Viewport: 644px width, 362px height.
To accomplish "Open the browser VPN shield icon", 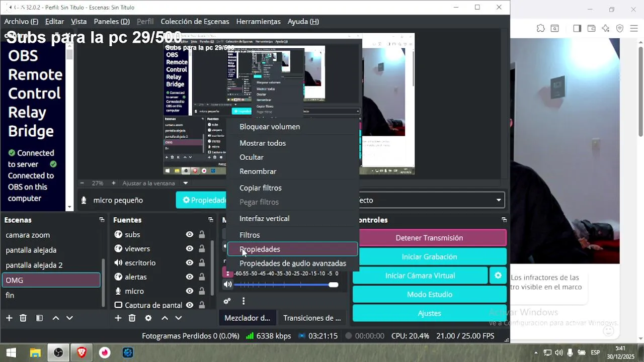I will [620, 28].
